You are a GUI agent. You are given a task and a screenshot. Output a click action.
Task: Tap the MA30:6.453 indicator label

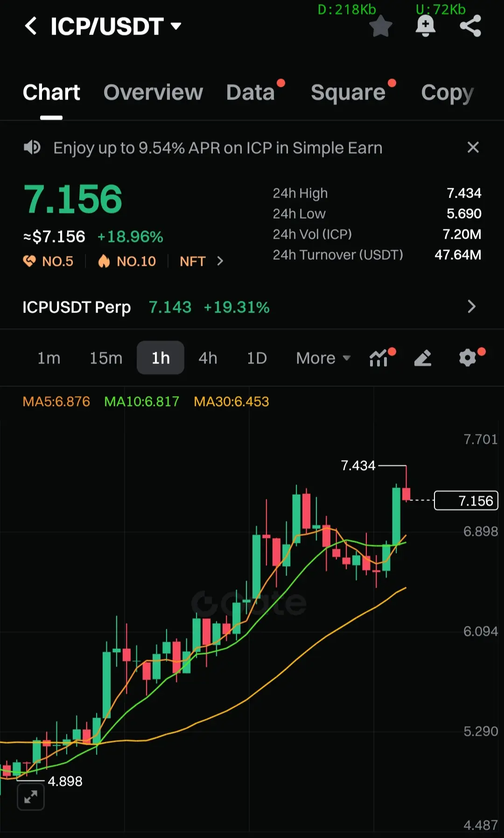pyautogui.click(x=231, y=402)
